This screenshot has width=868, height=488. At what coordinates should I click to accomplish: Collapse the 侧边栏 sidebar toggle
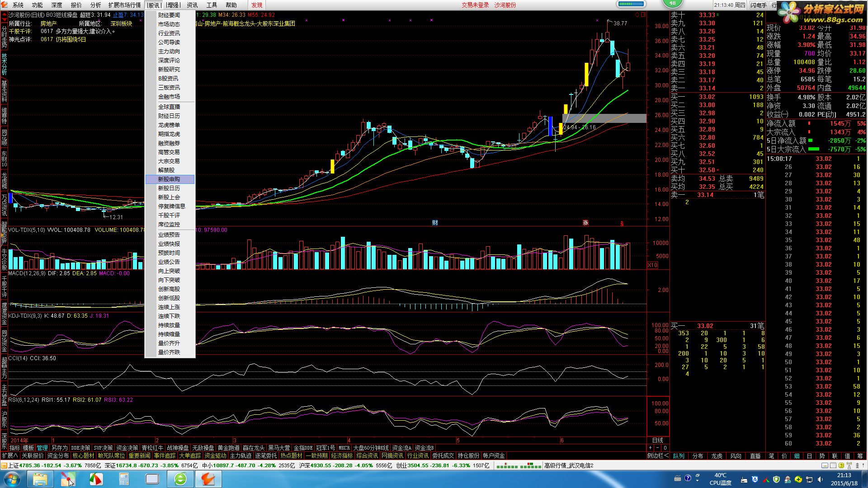657,456
